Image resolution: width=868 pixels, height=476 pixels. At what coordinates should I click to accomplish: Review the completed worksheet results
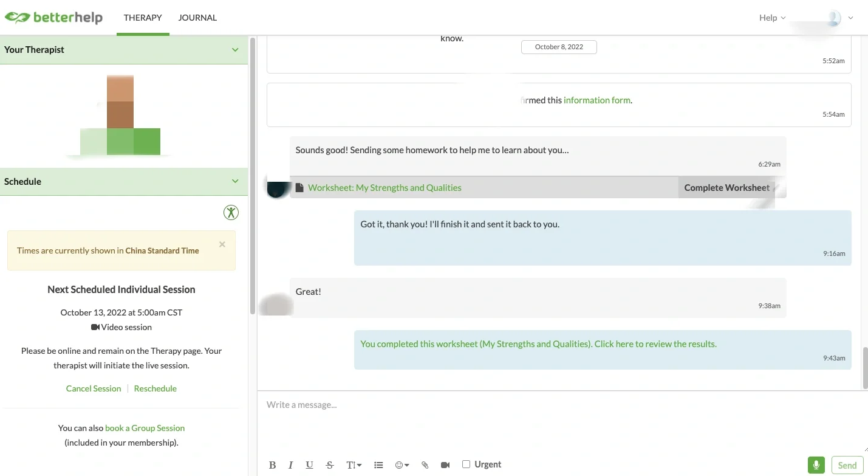(538, 344)
